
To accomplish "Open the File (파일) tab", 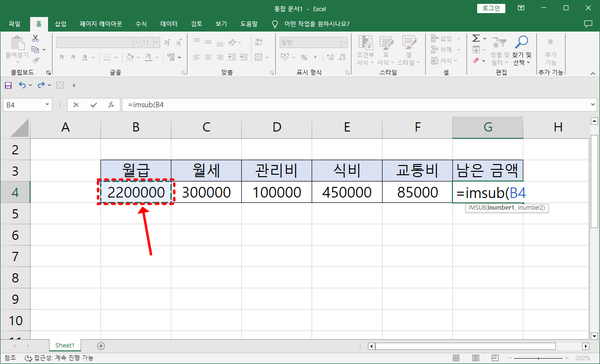I will point(15,24).
